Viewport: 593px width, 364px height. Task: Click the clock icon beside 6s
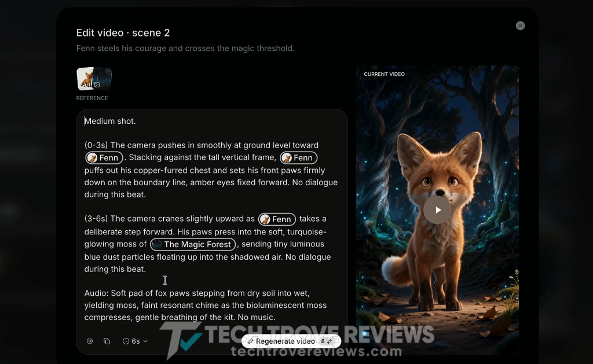[126, 341]
